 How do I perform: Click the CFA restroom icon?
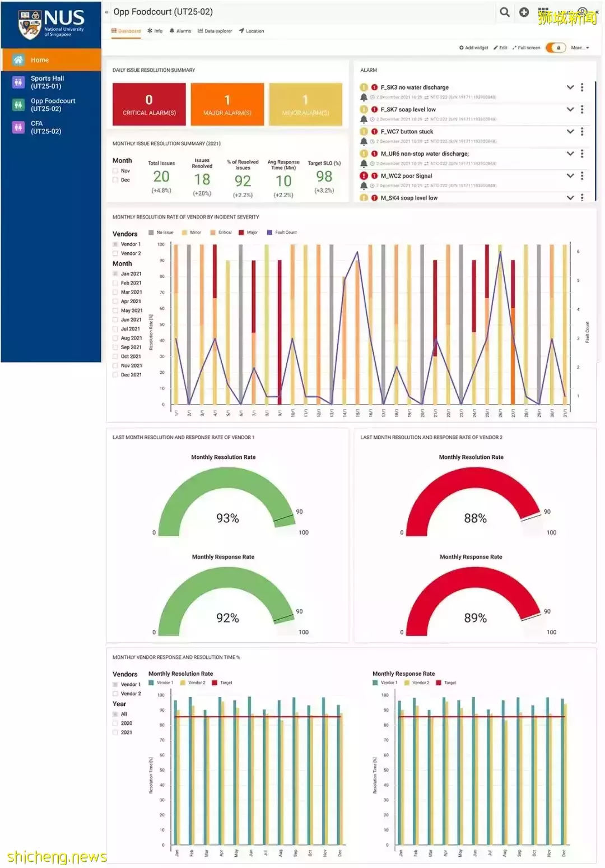(x=18, y=127)
